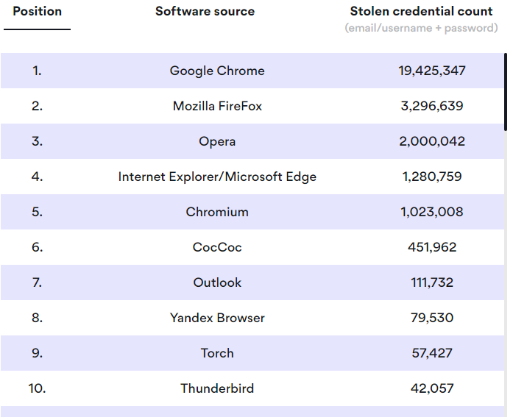Click position number 3. in Opera row

(37, 141)
